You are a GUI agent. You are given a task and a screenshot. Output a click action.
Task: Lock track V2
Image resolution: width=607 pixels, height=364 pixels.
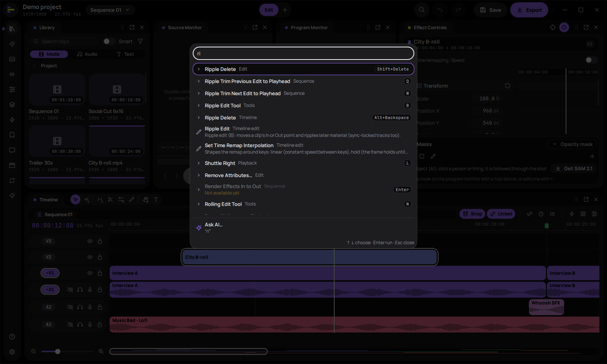(x=100, y=257)
